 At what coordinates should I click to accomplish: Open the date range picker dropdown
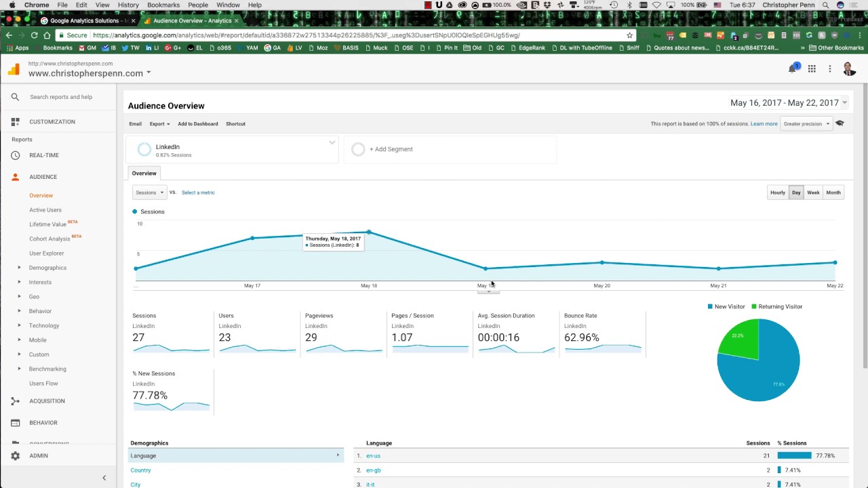pyautogui.click(x=789, y=103)
